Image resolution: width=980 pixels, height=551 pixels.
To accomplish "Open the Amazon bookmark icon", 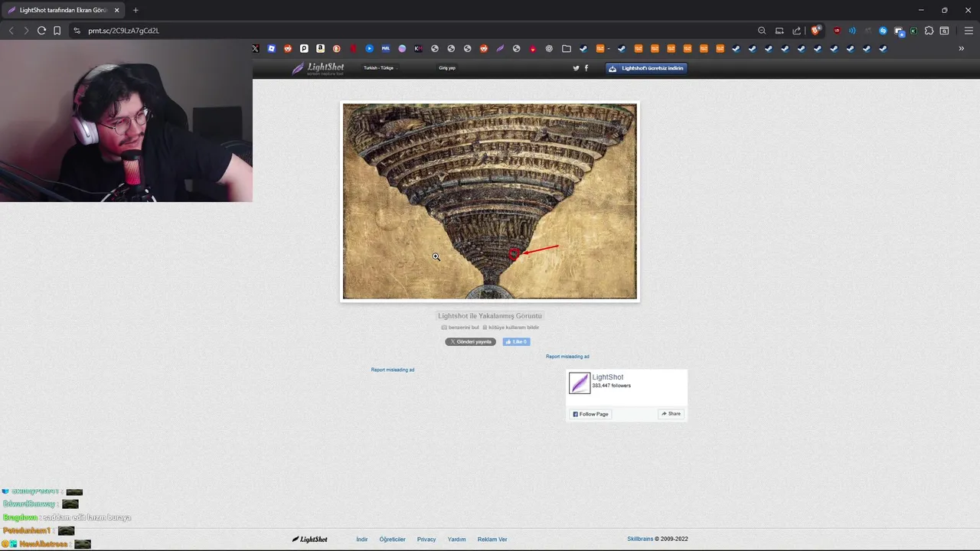I will [x=320, y=48].
